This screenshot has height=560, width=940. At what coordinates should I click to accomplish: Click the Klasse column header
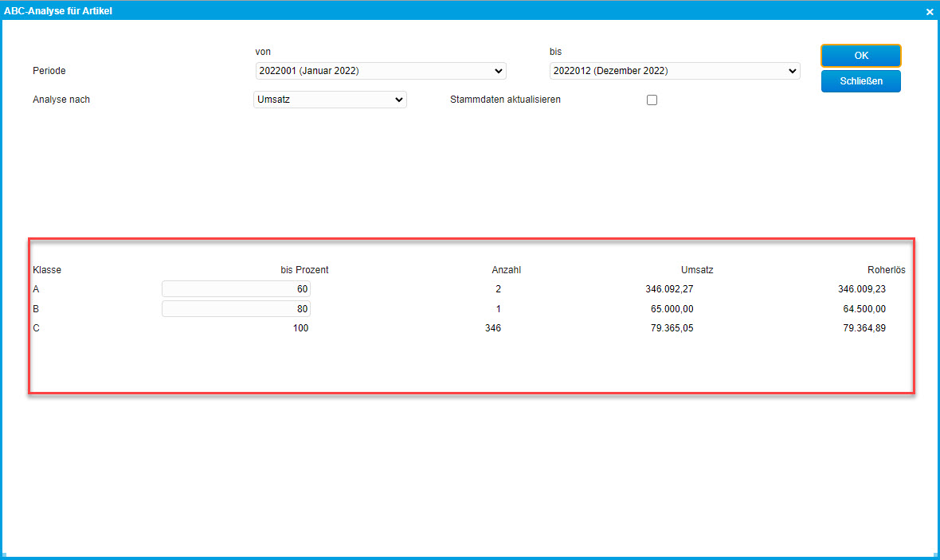tap(47, 270)
